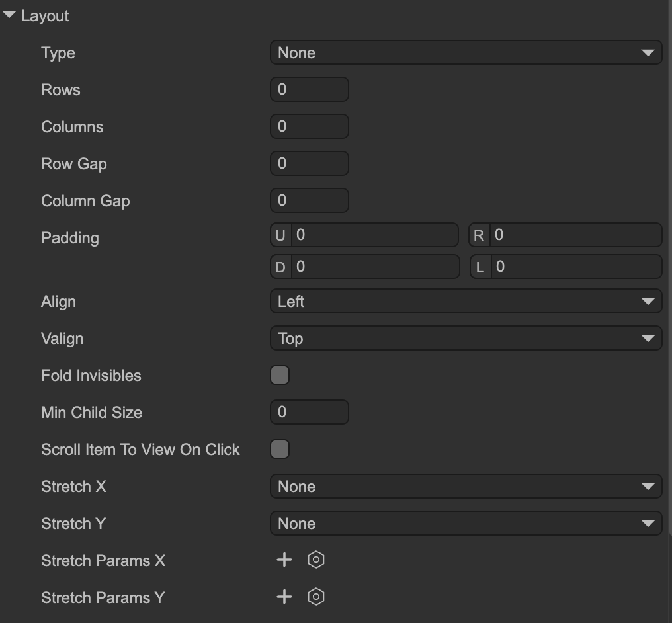Image resolution: width=672 pixels, height=623 pixels.
Task: Click the Min Child Size field
Action: click(309, 413)
